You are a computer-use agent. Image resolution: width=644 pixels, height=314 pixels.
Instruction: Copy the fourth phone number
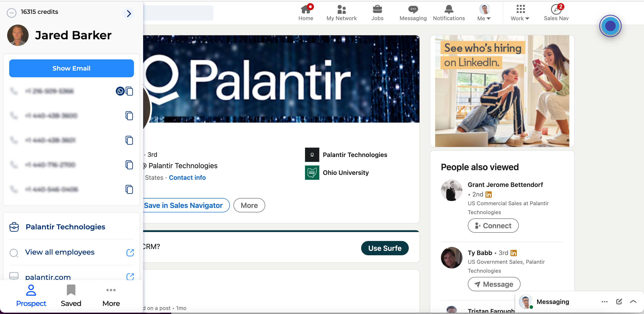129,165
